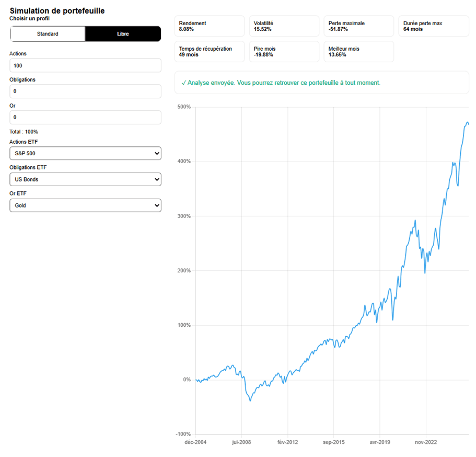Click the Meilleur mois 13.65% card

358,51
